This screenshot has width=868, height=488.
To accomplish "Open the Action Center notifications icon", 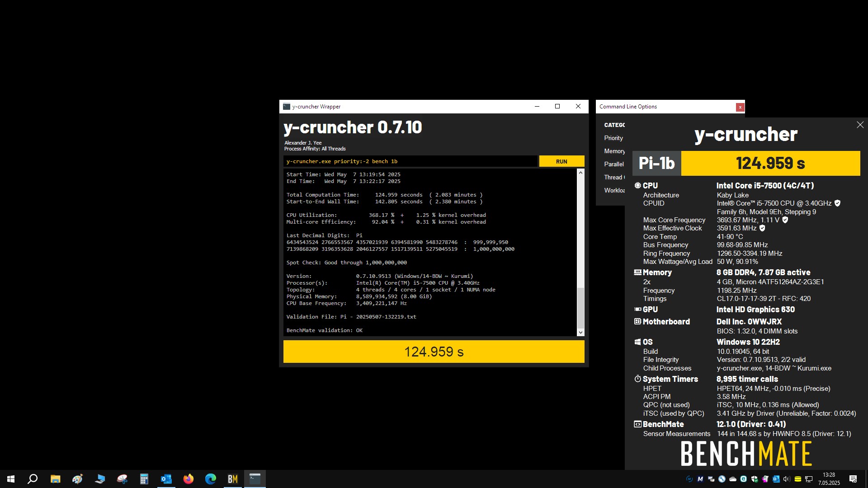I will 853,479.
